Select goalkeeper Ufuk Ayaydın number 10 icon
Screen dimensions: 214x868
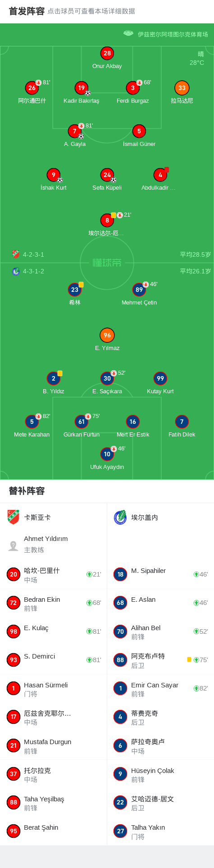click(107, 454)
